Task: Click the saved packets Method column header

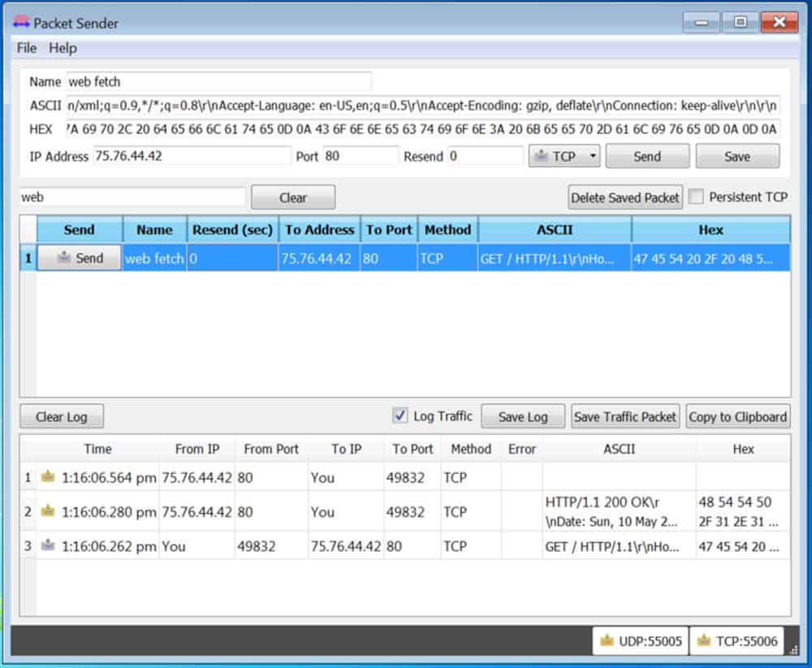Action: point(448,230)
